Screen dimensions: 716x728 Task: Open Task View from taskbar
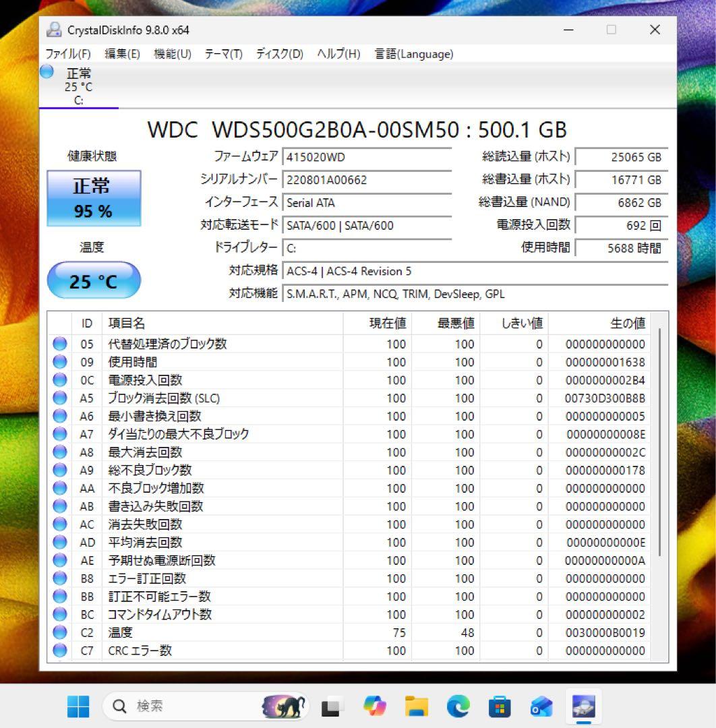tap(331, 706)
